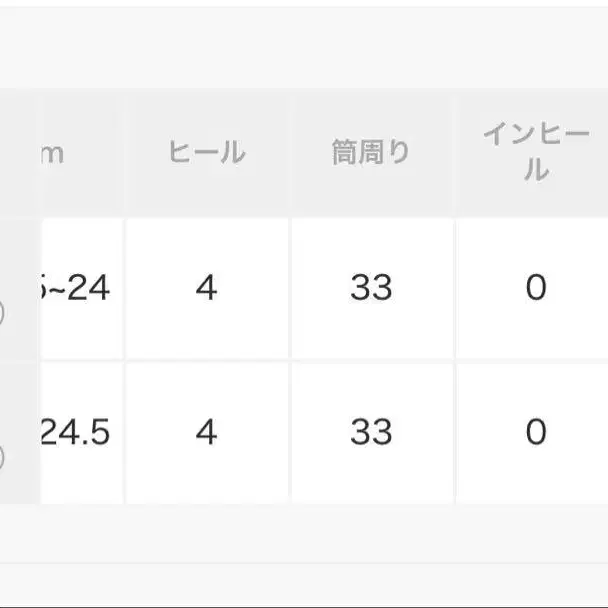Click second row's インヒール value 0

click(535, 432)
